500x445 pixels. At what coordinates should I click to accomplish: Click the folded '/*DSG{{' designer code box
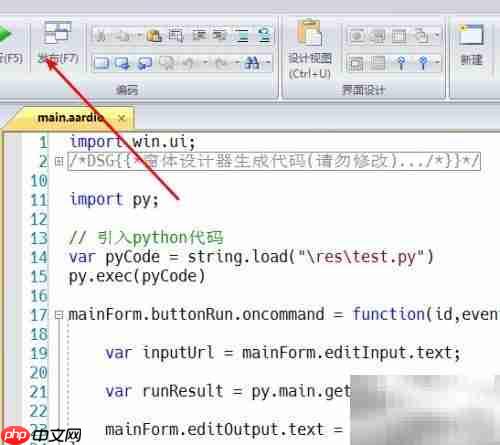[x=274, y=162]
